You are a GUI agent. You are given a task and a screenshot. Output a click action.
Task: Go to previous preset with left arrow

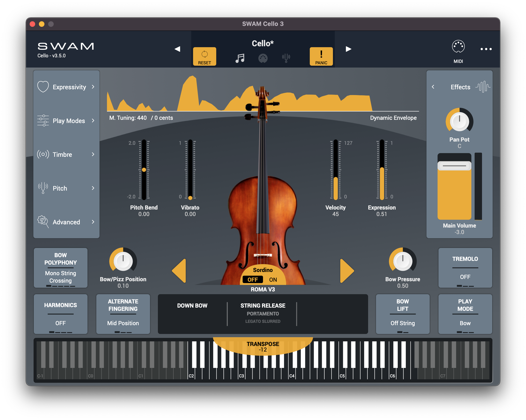[x=177, y=49]
